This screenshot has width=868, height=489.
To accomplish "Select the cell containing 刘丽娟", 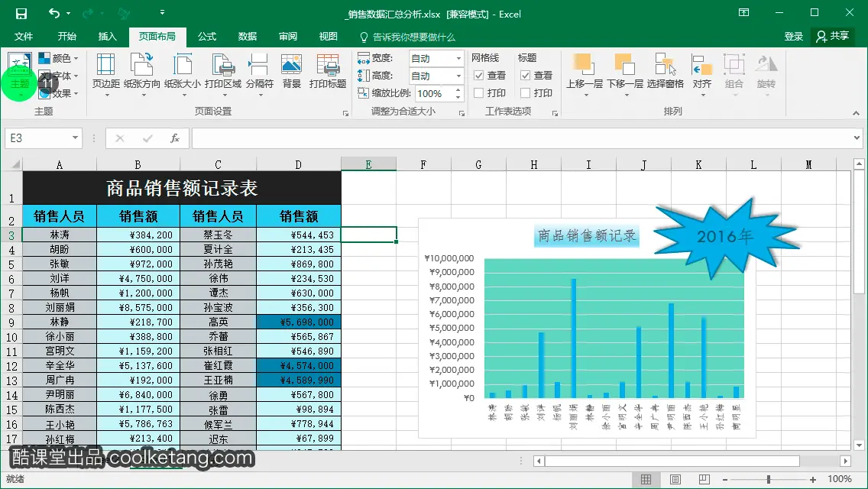I will click(x=60, y=307).
